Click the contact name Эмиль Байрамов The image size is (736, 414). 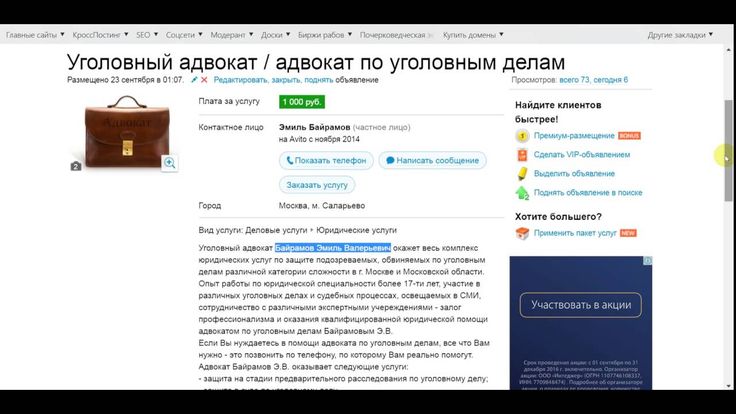pyautogui.click(x=314, y=127)
